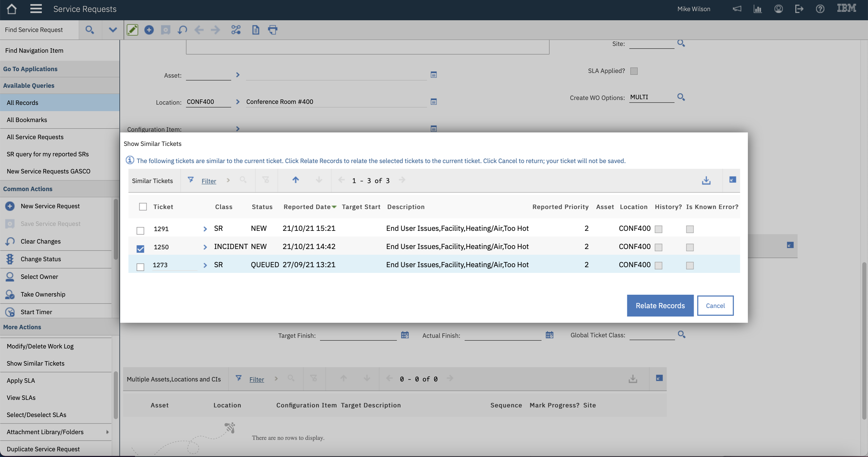Click the Create Report document icon

[x=255, y=30]
